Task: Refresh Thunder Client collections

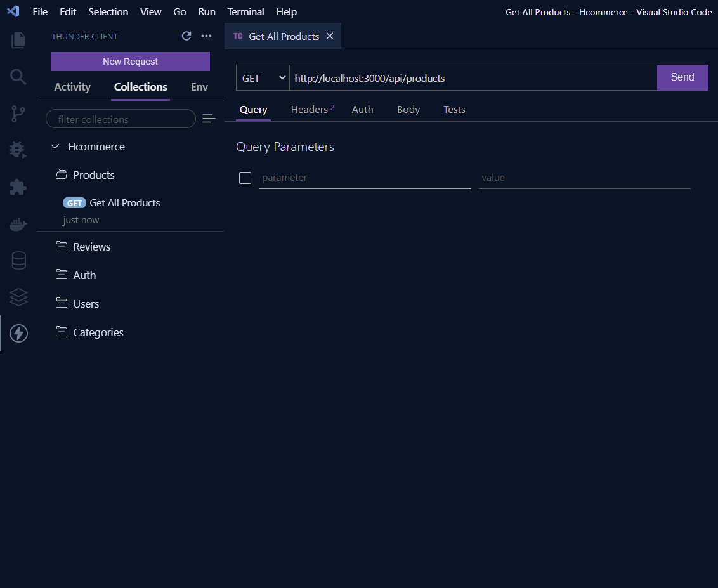Action: [x=186, y=36]
